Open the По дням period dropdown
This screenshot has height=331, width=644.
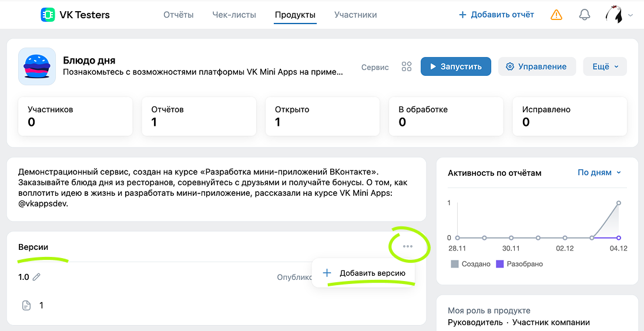pos(599,173)
